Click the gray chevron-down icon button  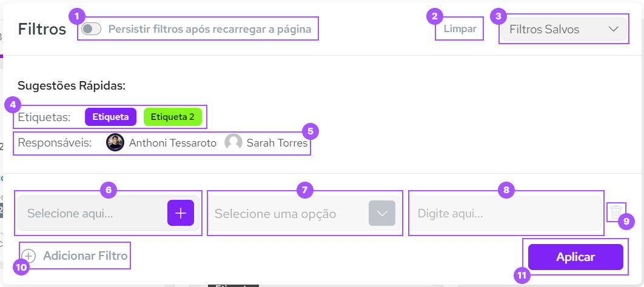click(x=382, y=213)
